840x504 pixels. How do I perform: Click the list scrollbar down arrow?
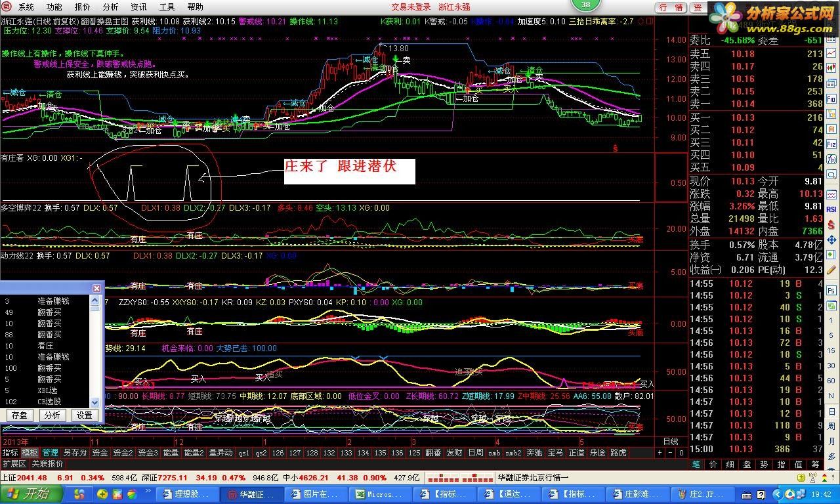[x=94, y=402]
